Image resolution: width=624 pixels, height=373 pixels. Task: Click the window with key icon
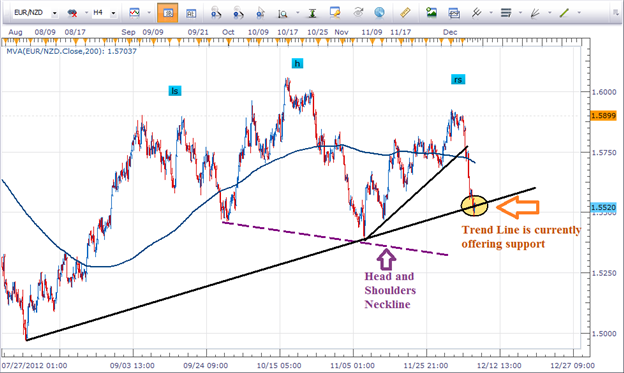click(335, 13)
